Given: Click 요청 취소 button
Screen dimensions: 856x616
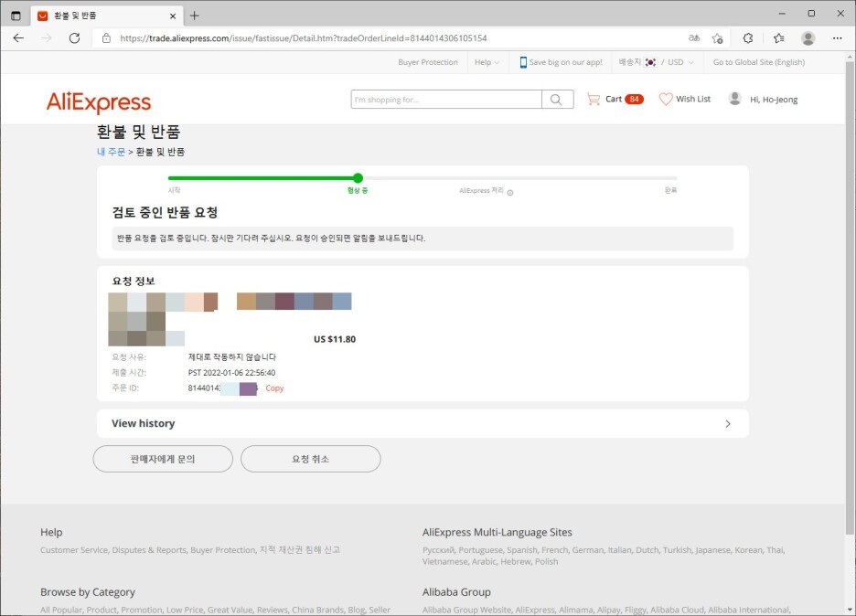Looking at the screenshot, I should pyautogui.click(x=311, y=459).
